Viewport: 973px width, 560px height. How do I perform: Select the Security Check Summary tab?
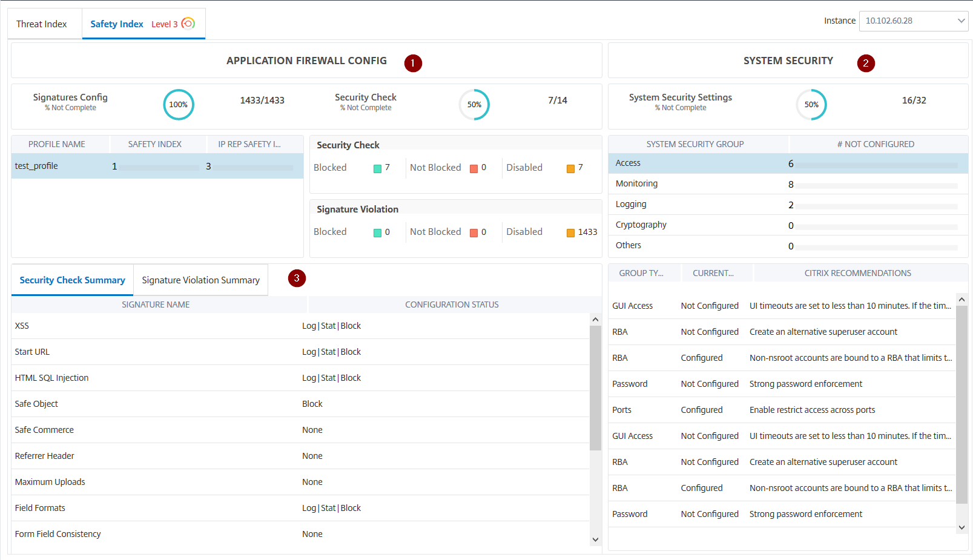72,280
